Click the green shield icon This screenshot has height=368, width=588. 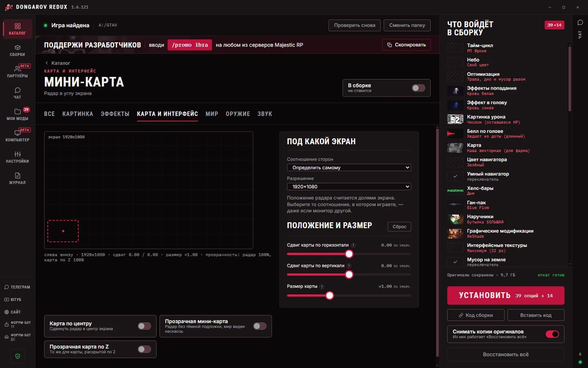[18, 356]
